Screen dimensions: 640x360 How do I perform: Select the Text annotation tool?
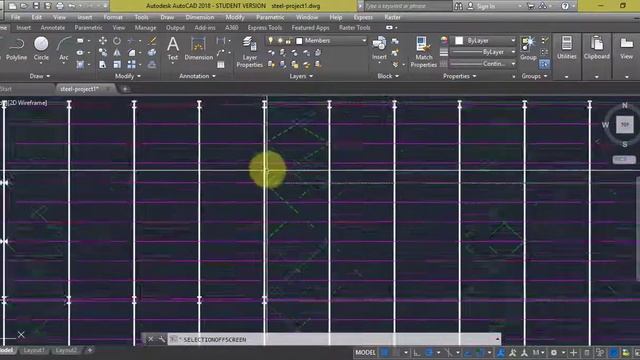tap(173, 49)
